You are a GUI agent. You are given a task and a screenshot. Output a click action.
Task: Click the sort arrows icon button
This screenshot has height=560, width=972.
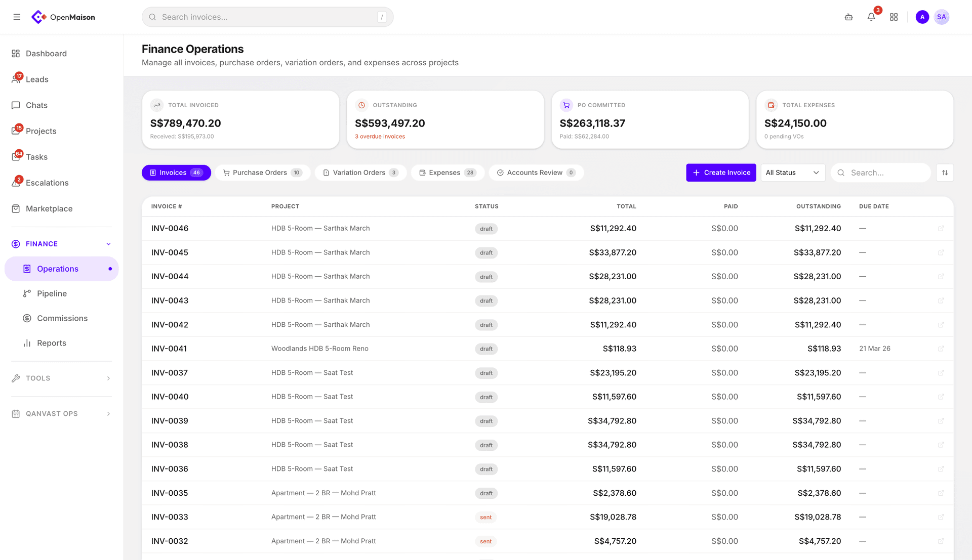[x=945, y=173]
